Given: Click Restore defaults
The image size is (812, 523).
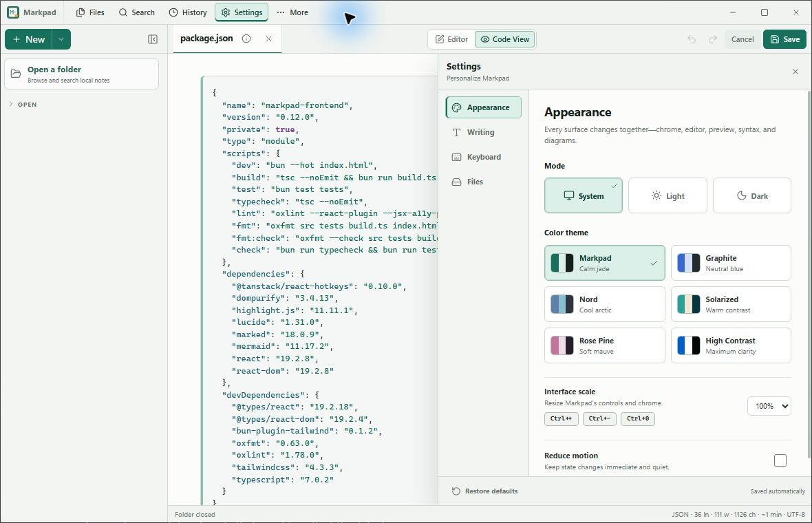Looking at the screenshot, I should (x=484, y=491).
